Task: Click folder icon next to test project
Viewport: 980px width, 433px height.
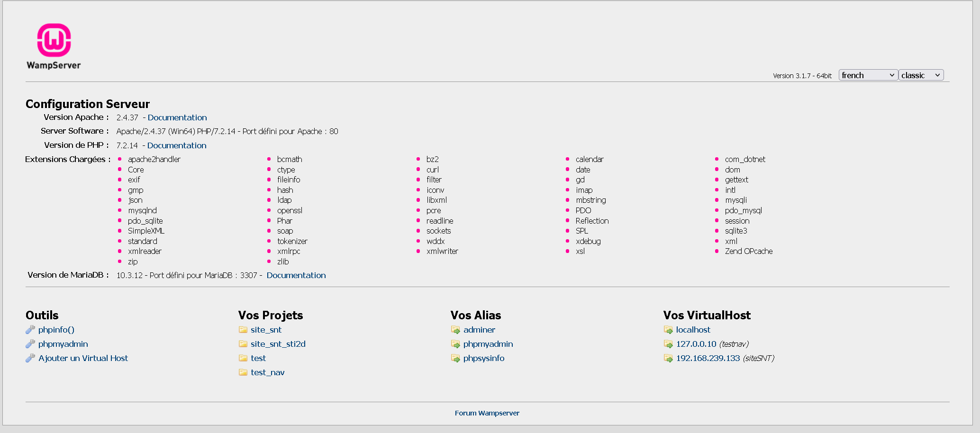Action: (243, 358)
